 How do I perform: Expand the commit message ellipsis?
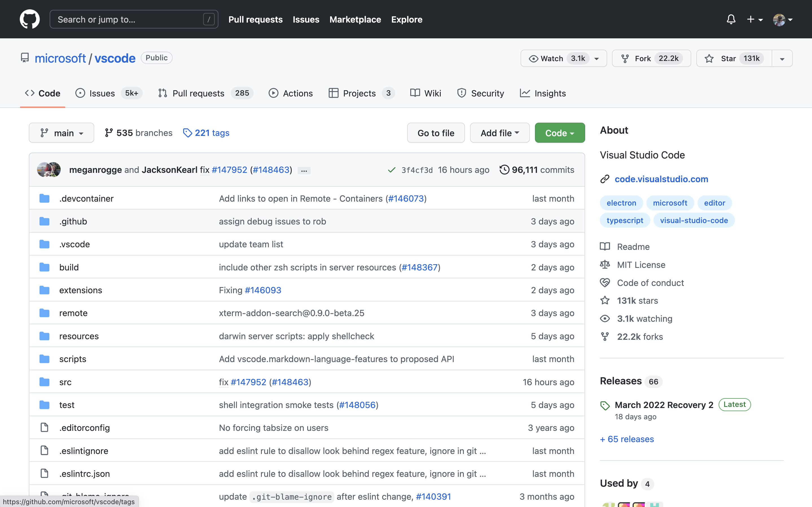(304, 170)
